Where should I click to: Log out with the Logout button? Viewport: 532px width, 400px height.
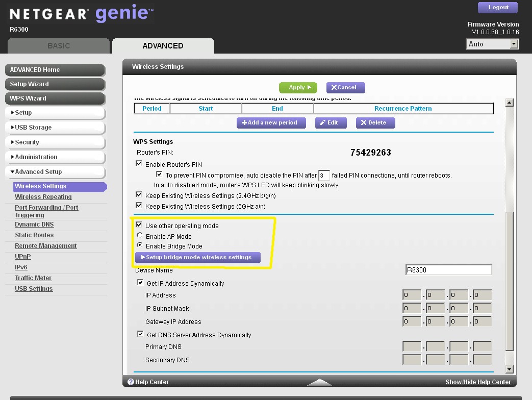[x=498, y=8]
